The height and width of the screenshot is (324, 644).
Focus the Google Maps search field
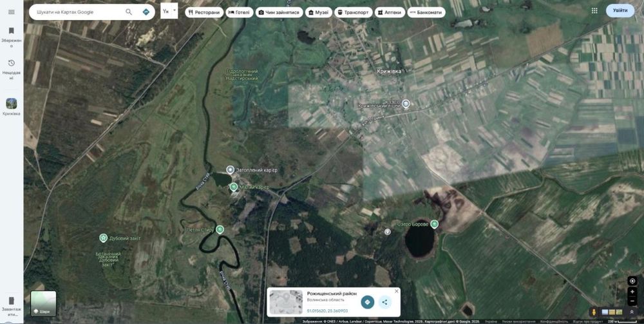click(x=78, y=12)
